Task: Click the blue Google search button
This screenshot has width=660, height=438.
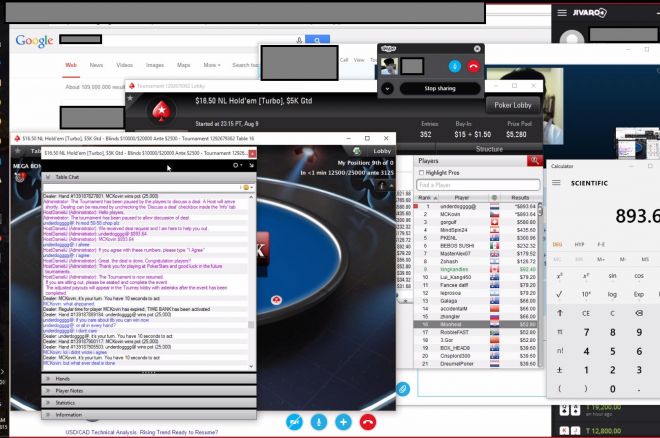Action: [317, 40]
